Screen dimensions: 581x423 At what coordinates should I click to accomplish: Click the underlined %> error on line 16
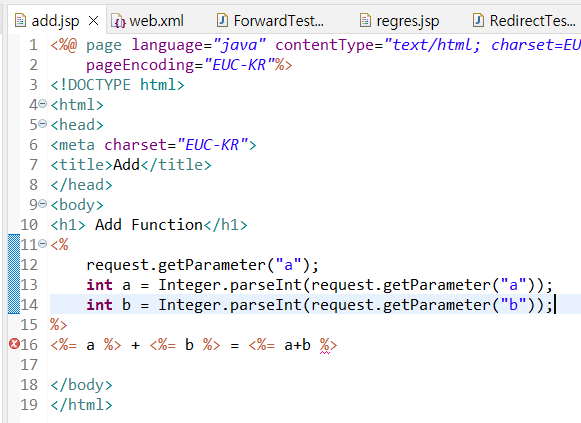coord(328,346)
